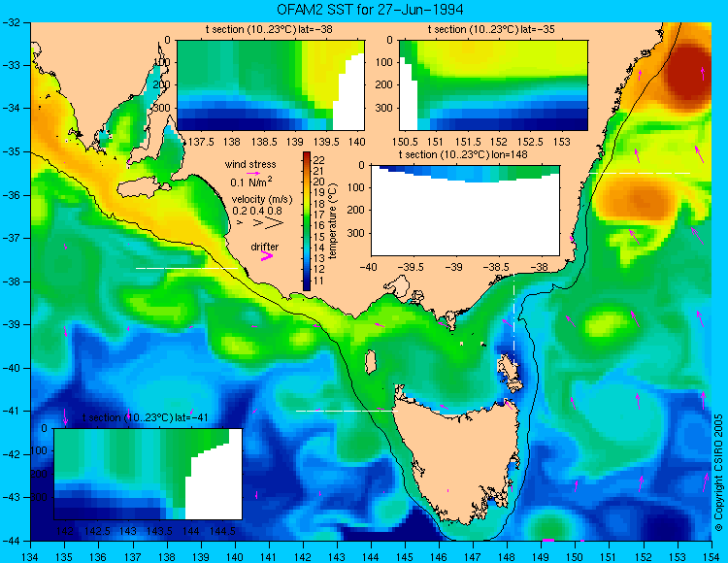Click the "-32" latitude label on the left axis
The width and height of the screenshot is (728, 563).
[x=10, y=22]
